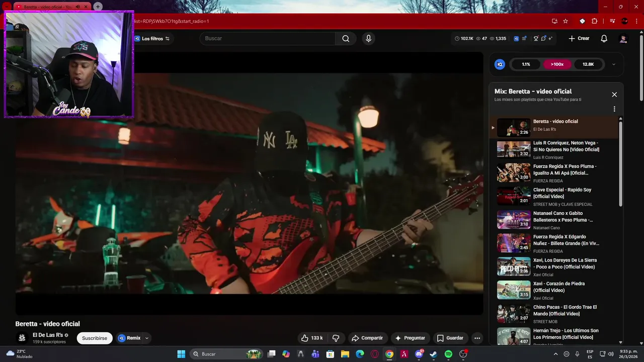The width and height of the screenshot is (644, 362).
Task: Open taskbar clock and date
Action: [628, 354]
